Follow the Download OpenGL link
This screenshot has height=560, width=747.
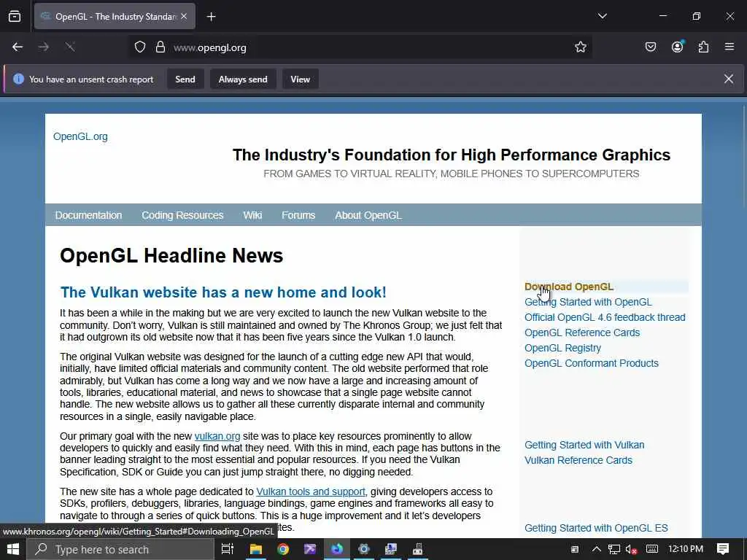tap(569, 287)
